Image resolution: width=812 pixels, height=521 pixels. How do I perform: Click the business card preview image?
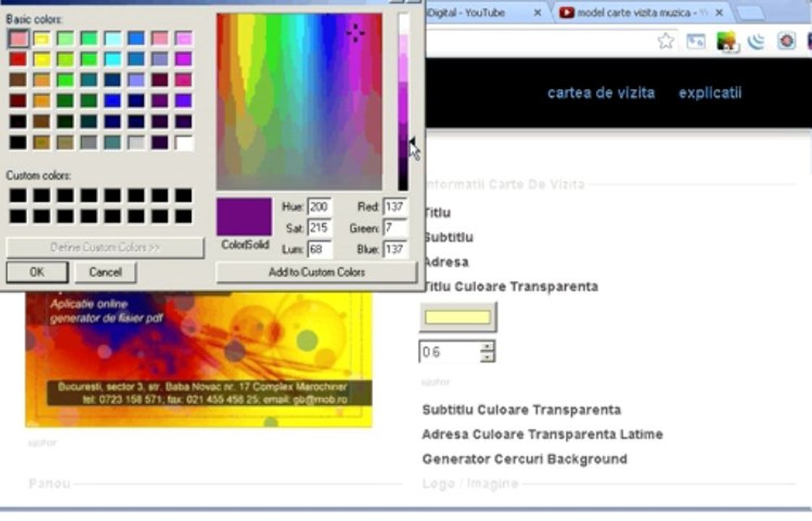click(199, 359)
